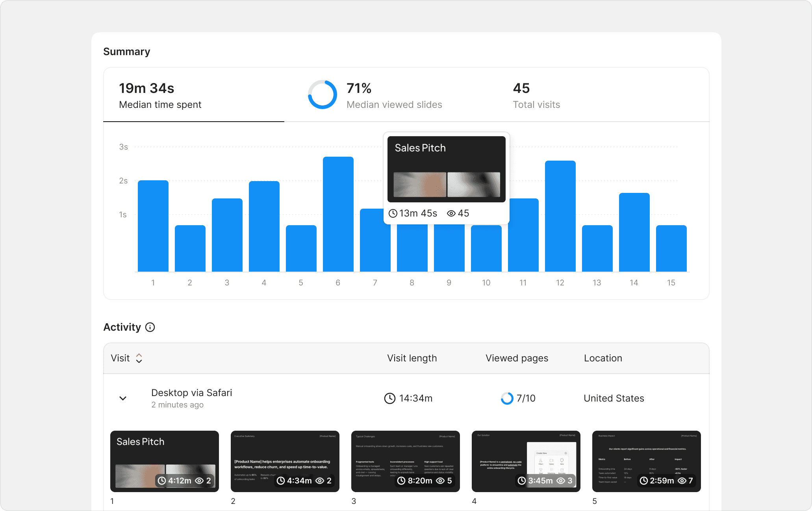
Task: Click the Desktop via Safari label
Action: 192,393
